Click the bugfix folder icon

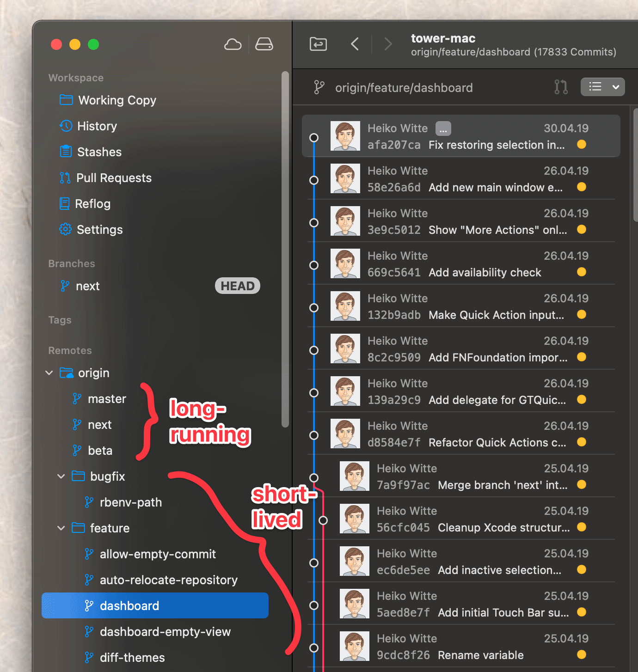coord(78,476)
